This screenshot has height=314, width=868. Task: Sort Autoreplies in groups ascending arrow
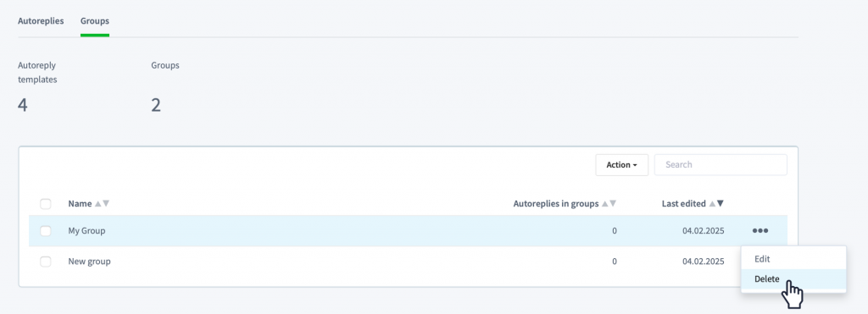click(x=605, y=203)
